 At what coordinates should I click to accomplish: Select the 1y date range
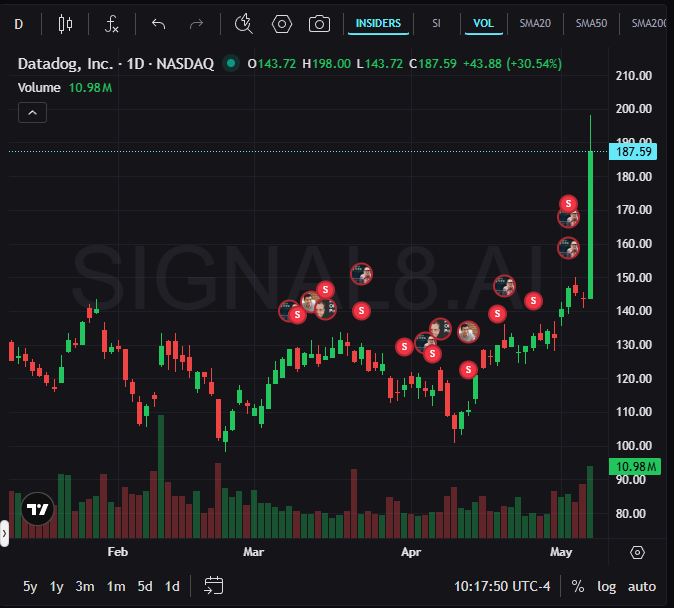click(57, 586)
